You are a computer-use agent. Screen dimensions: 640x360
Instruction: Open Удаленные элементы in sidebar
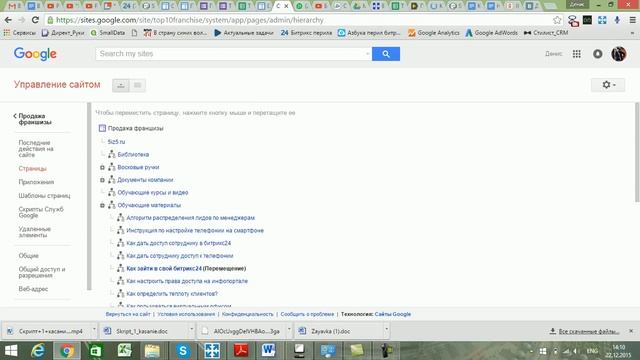point(35,232)
